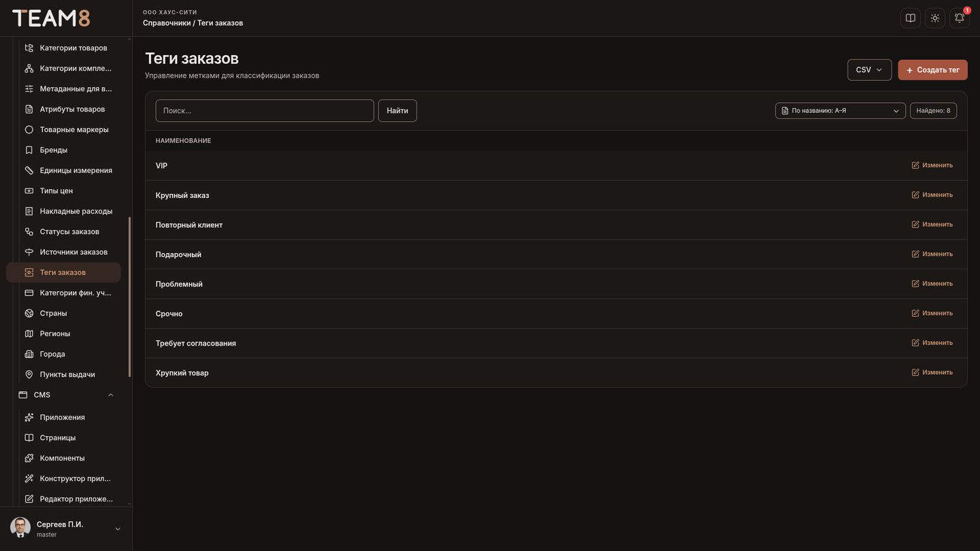
Task: Click the Компоненты puzzle icon
Action: (29, 458)
